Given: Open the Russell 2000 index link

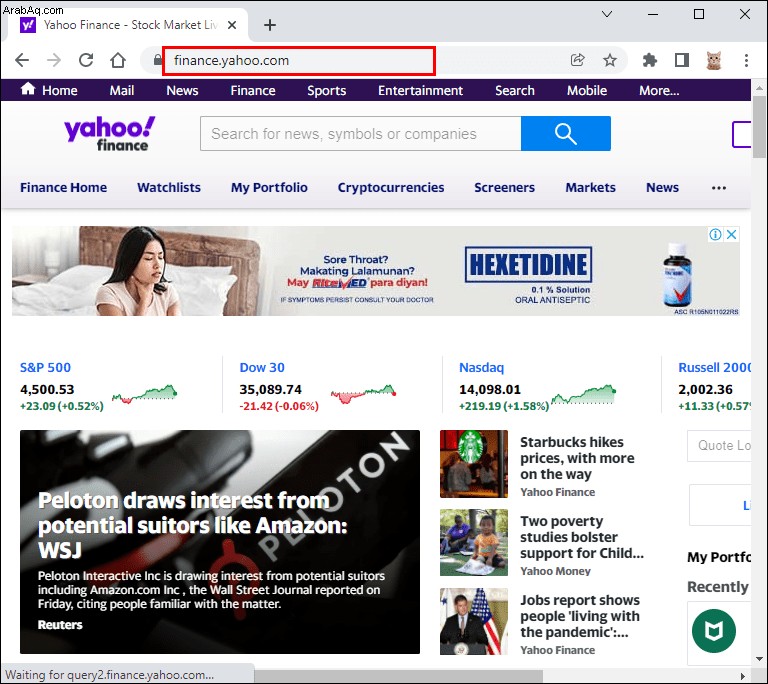Looking at the screenshot, I should [x=714, y=367].
